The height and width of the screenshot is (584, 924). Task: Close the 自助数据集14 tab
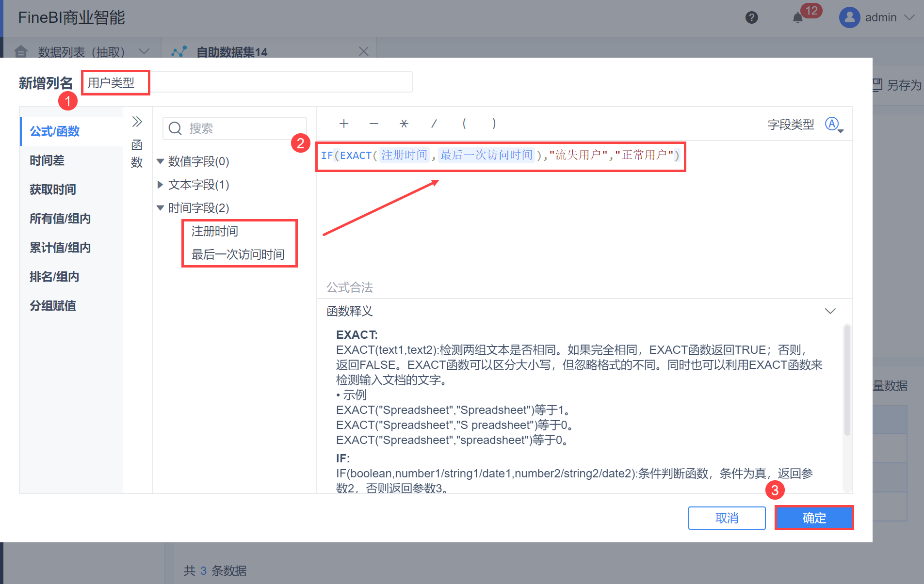[x=363, y=51]
